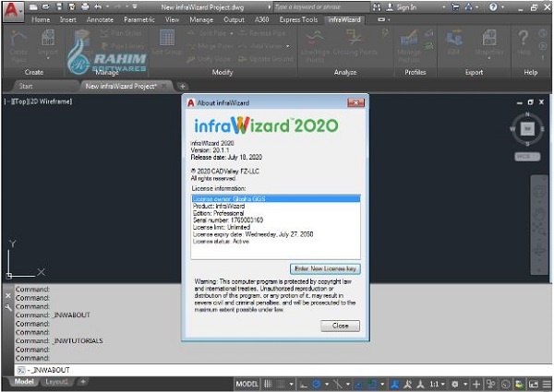Screen dimensions: 554x392
Task: Switch to the Express Tools ribbon tab
Action: tap(298, 19)
